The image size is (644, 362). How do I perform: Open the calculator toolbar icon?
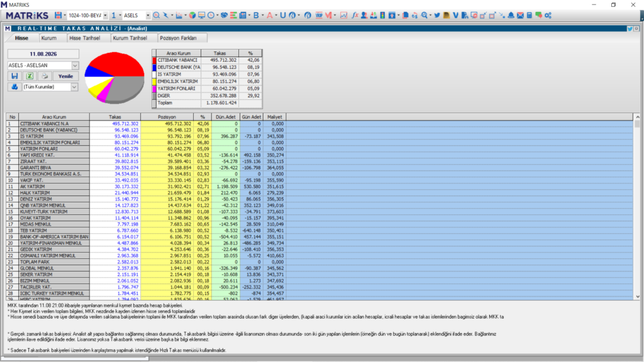(530, 15)
